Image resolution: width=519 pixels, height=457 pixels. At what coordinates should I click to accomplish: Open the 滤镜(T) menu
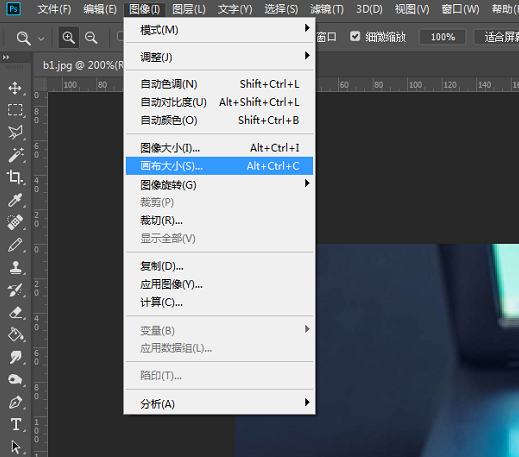pos(327,9)
